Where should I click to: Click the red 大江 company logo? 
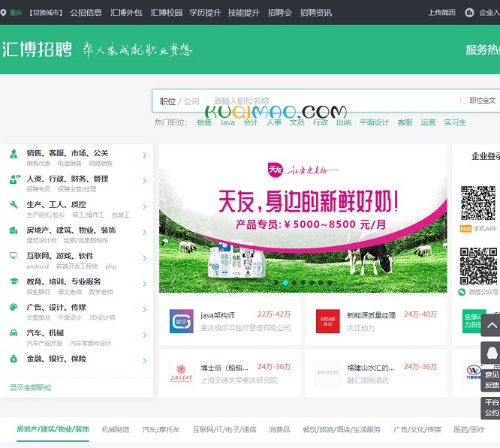[x=328, y=321]
